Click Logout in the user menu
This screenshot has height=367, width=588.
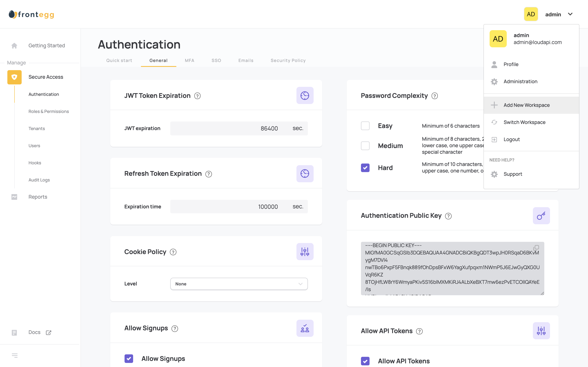(x=511, y=139)
